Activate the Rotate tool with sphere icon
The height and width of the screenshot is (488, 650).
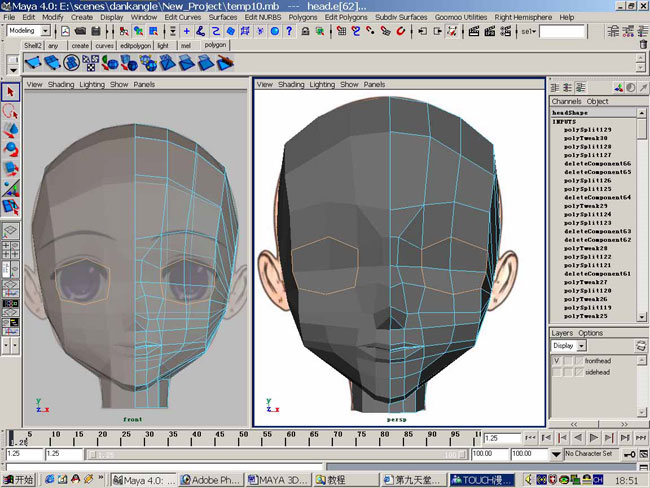pos(10,149)
